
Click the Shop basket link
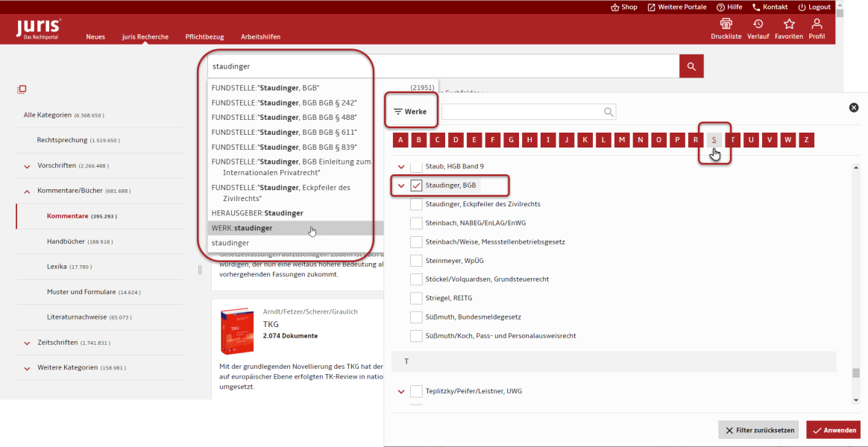click(x=623, y=7)
